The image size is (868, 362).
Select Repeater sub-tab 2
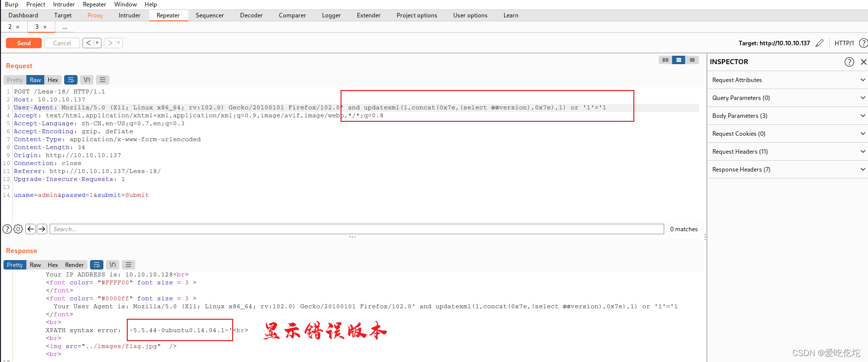[x=10, y=27]
